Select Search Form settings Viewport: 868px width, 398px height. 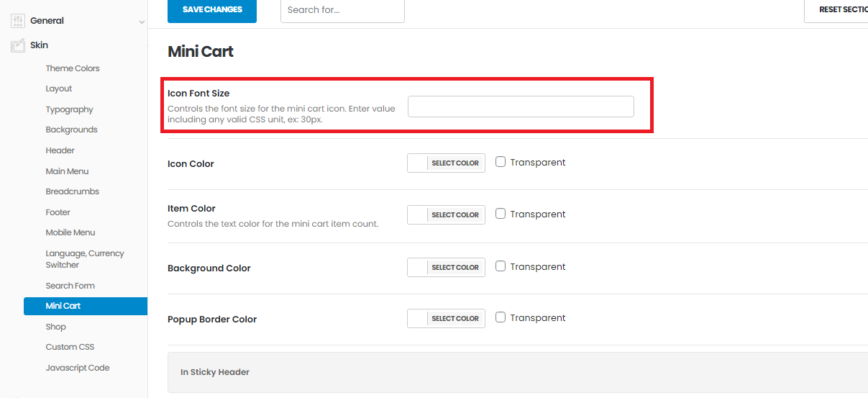click(70, 286)
